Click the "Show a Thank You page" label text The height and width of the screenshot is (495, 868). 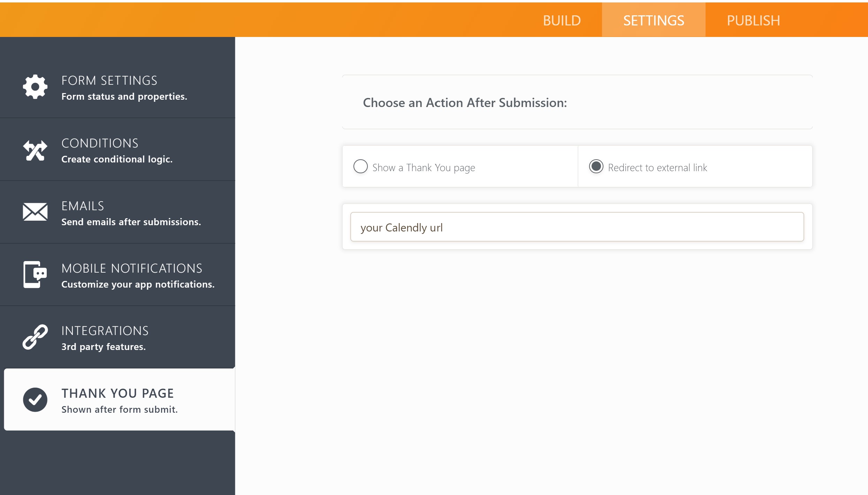pos(424,168)
